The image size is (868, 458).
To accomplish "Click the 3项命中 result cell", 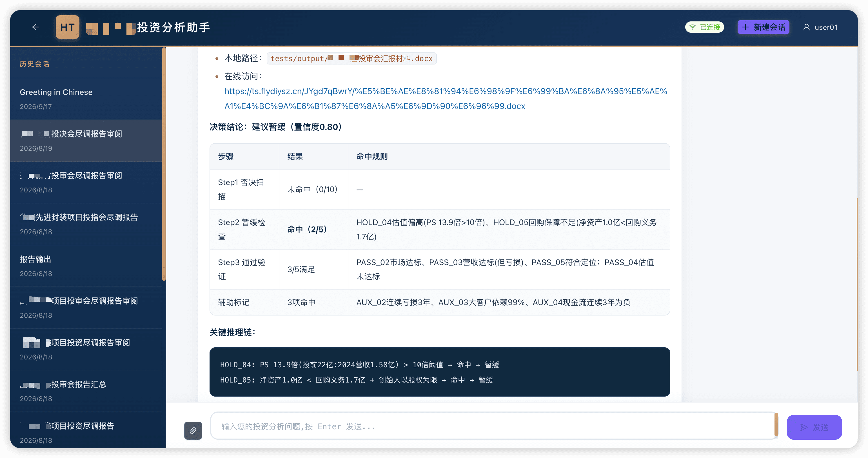I will [313, 302].
